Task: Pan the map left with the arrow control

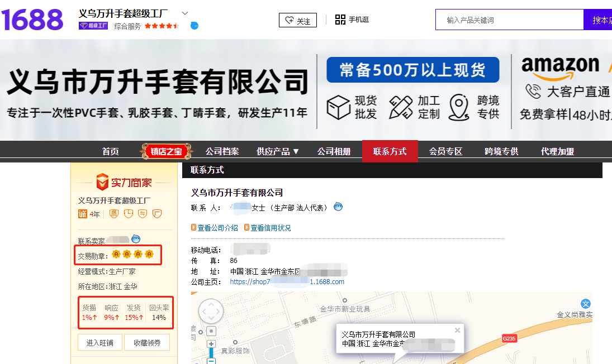Action: coord(203,312)
